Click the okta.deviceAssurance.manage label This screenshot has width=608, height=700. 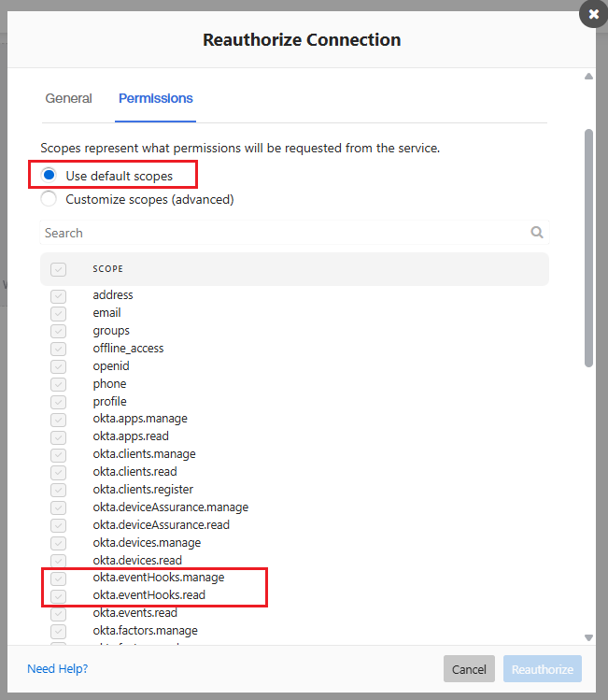(170, 507)
